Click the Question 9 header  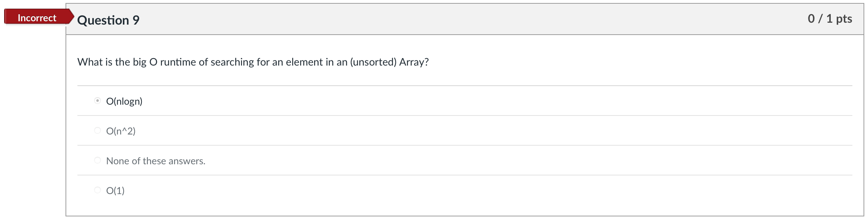click(x=108, y=20)
